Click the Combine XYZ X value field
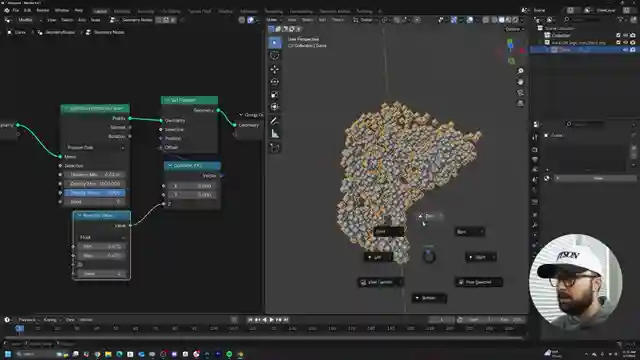640x360 pixels. click(x=192, y=186)
